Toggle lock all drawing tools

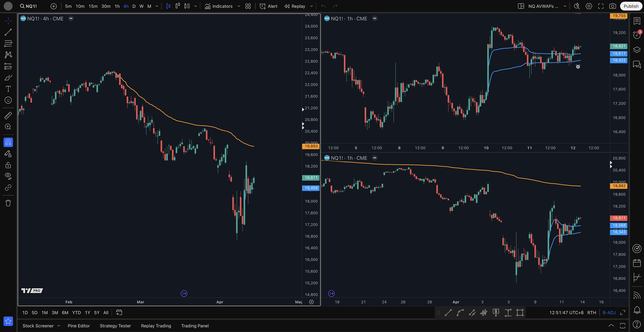pyautogui.click(x=8, y=165)
